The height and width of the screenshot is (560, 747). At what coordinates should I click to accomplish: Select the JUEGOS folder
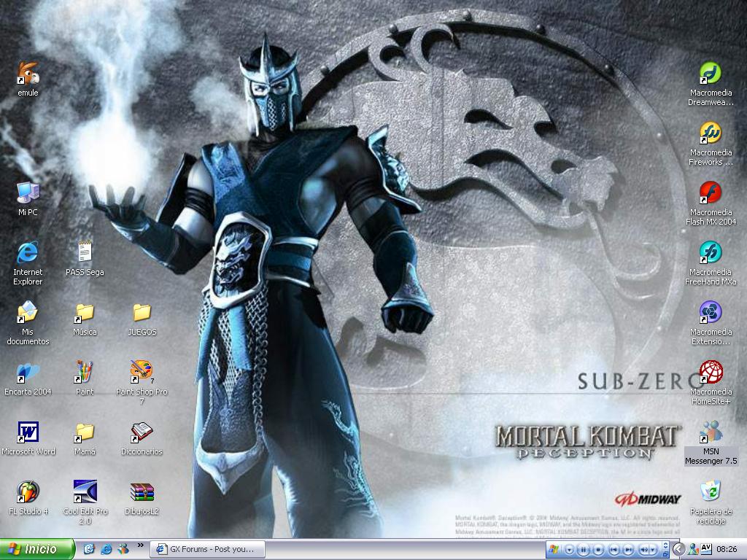(142, 318)
